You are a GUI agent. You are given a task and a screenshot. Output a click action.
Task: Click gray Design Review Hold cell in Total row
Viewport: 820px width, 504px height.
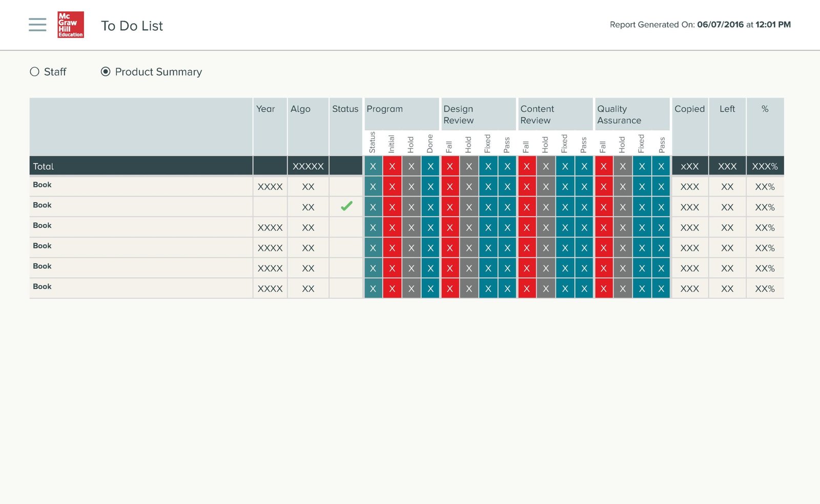tap(469, 166)
